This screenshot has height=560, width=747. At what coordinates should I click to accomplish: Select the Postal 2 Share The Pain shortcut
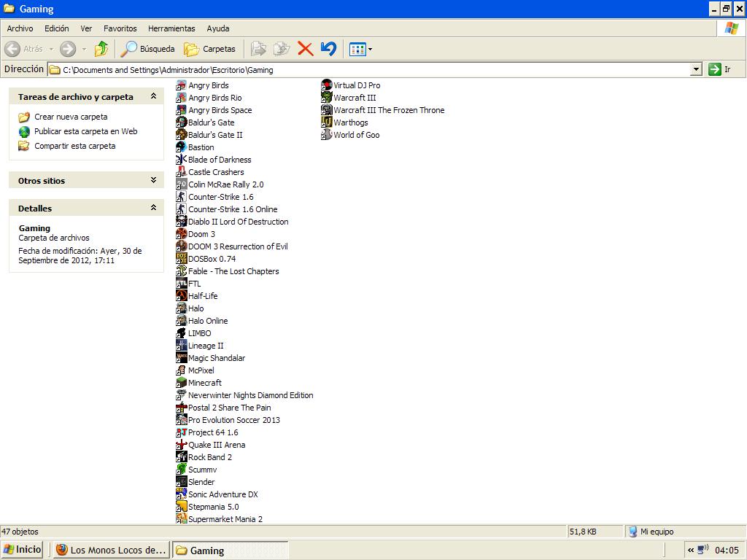tap(223, 408)
